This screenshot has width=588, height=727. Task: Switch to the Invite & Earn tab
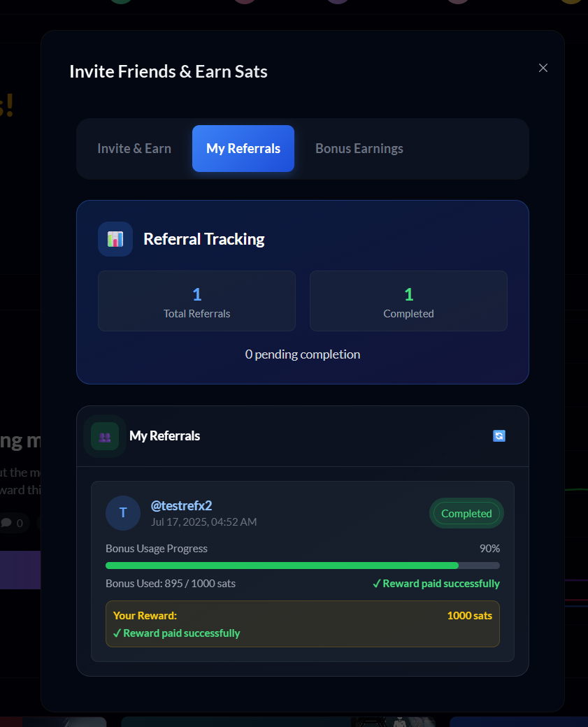tap(134, 149)
